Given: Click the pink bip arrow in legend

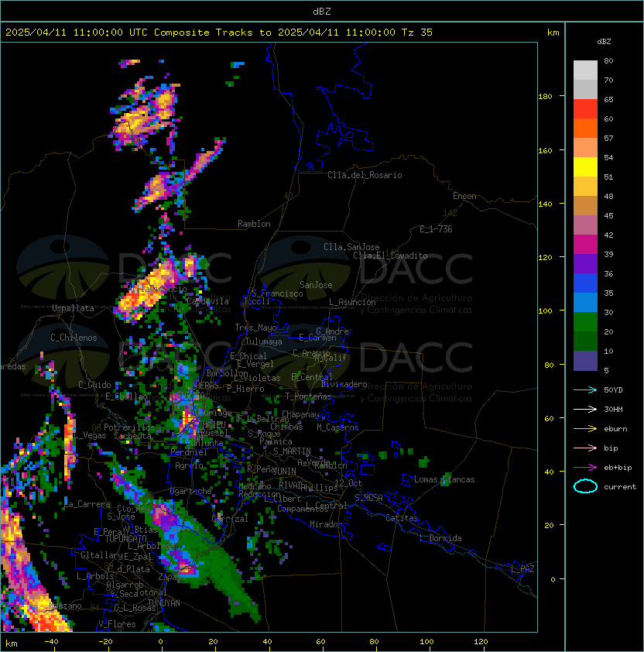Looking at the screenshot, I should pos(585,448).
